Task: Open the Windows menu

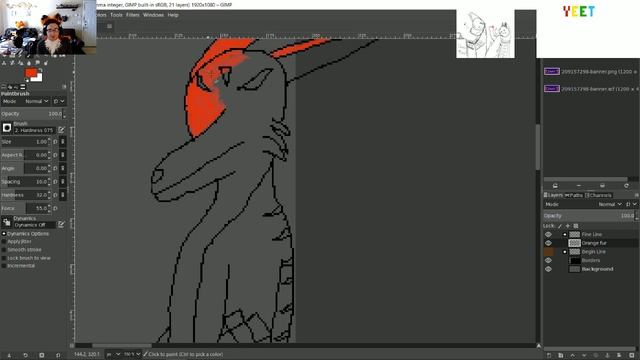Action: click(153, 15)
